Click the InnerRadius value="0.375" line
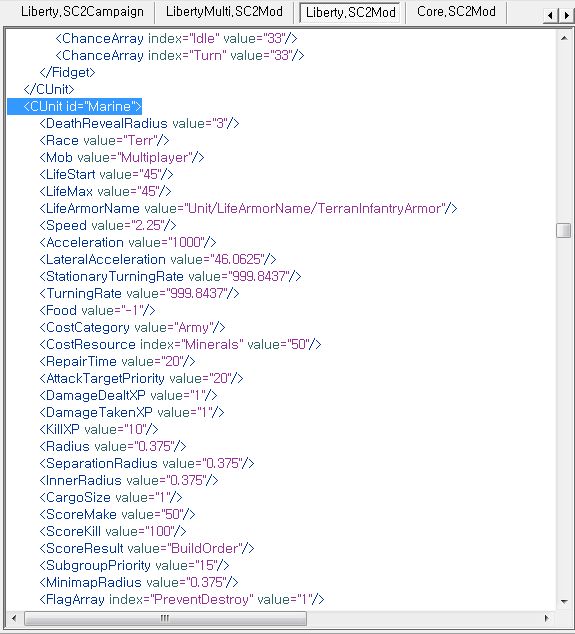Image resolution: width=575 pixels, height=634 pixels. 129,480
